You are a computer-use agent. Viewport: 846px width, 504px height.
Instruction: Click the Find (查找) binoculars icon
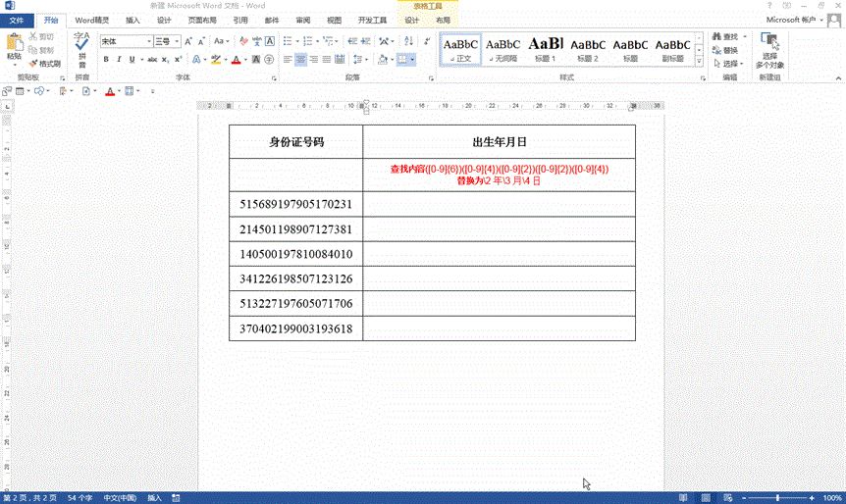[718, 36]
